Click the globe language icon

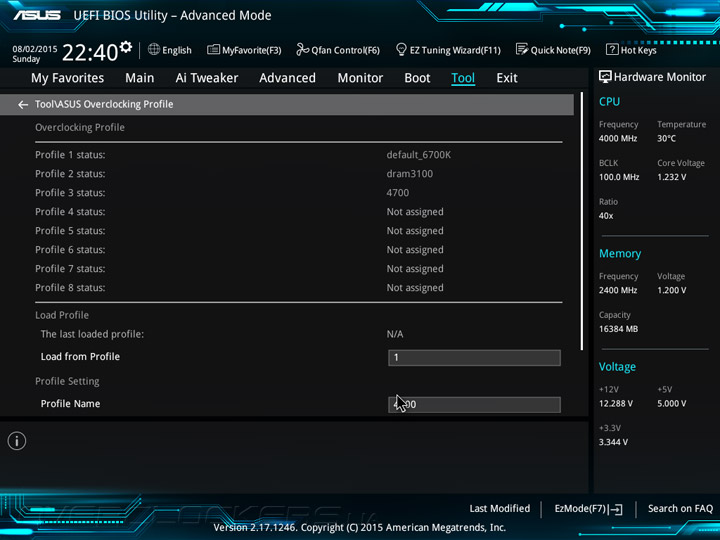154,49
